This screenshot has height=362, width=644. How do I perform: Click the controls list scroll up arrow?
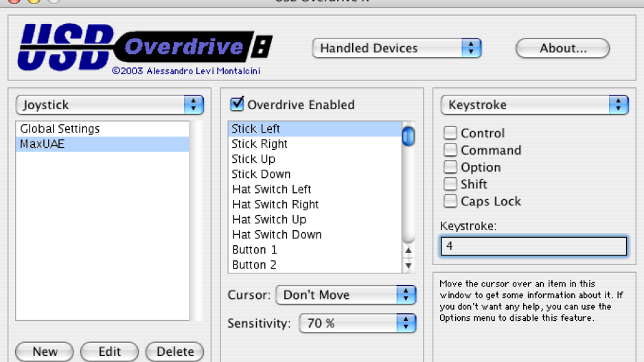click(x=409, y=250)
